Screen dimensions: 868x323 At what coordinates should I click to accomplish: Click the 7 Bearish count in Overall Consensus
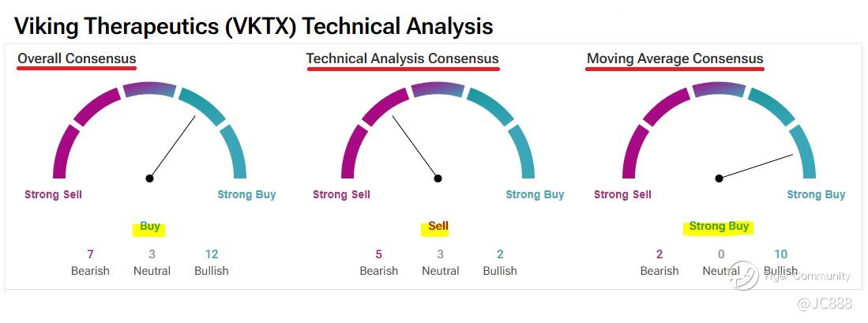click(90, 254)
